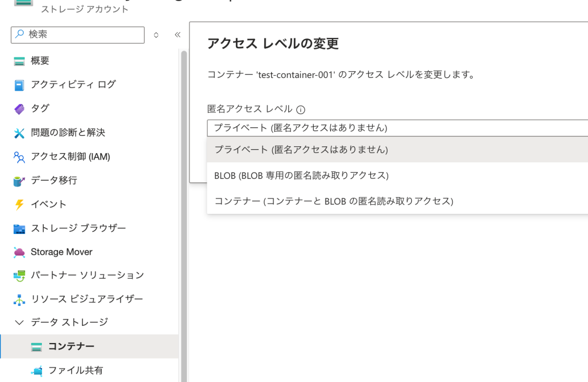The width and height of the screenshot is (588, 382).
Task: Open the 問題の診断と解決 wrench icon
Action: coord(20,132)
